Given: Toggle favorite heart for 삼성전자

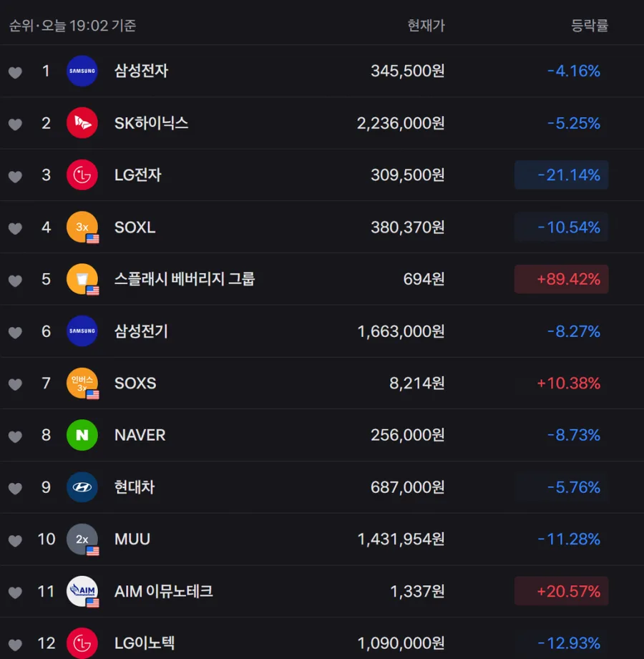Looking at the screenshot, I should [x=15, y=73].
